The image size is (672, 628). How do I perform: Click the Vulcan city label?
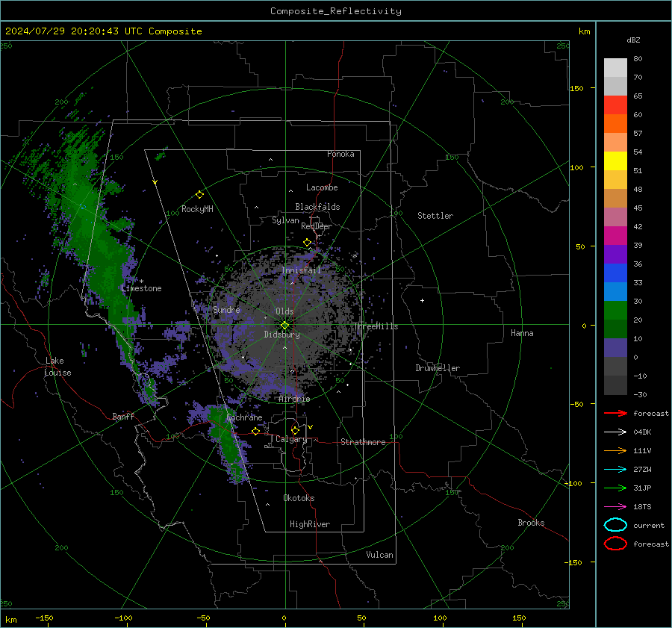pyautogui.click(x=379, y=555)
